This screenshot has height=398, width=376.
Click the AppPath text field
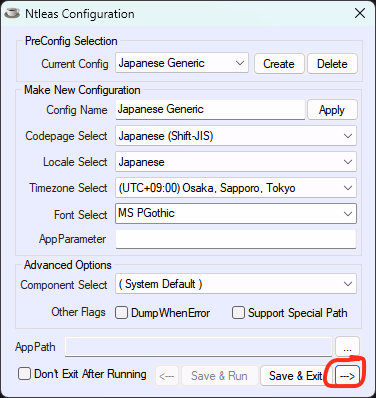coord(199,347)
